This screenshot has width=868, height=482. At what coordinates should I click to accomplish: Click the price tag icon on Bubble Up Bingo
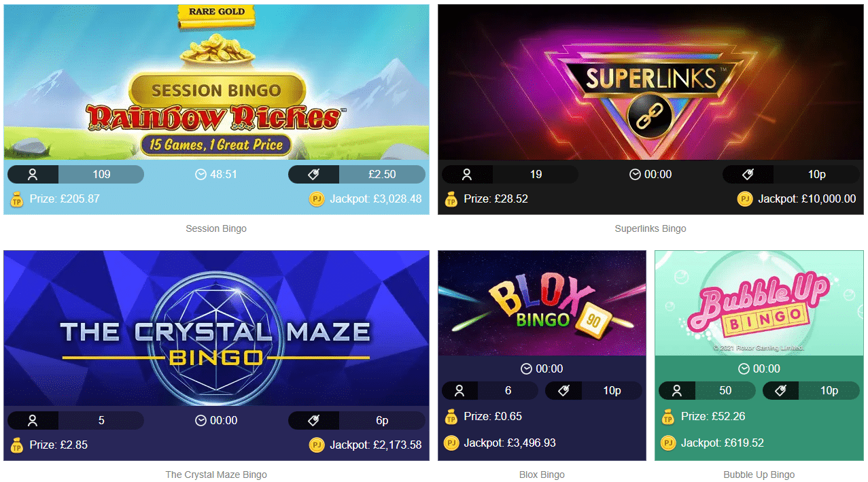pos(780,391)
